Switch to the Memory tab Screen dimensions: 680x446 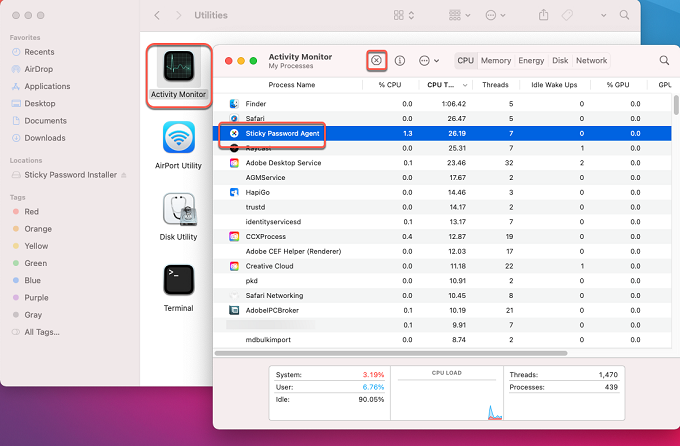point(496,60)
